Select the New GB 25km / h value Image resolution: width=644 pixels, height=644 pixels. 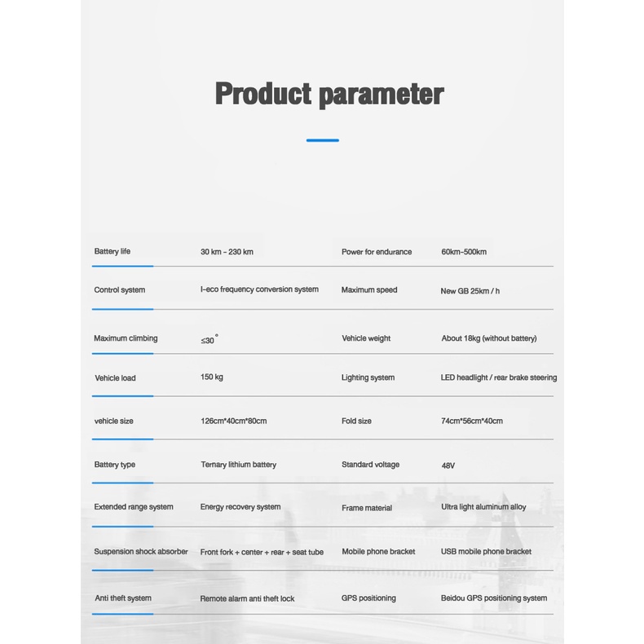(470, 291)
